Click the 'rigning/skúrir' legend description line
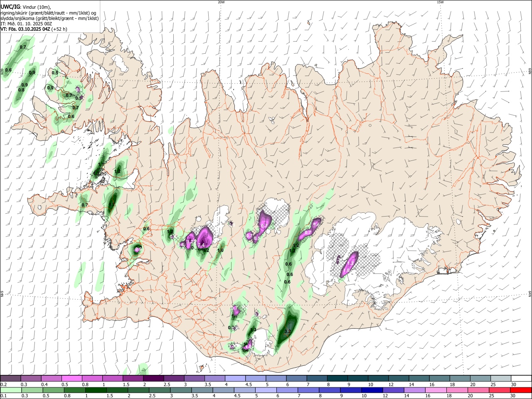The height and width of the screenshot is (399, 532). [x=48, y=12]
